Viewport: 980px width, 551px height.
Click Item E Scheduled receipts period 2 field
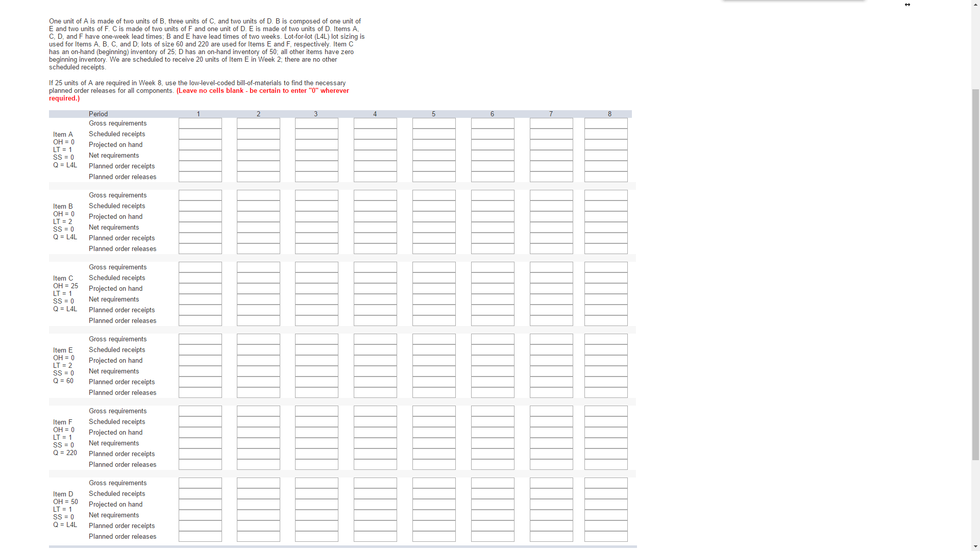(258, 350)
